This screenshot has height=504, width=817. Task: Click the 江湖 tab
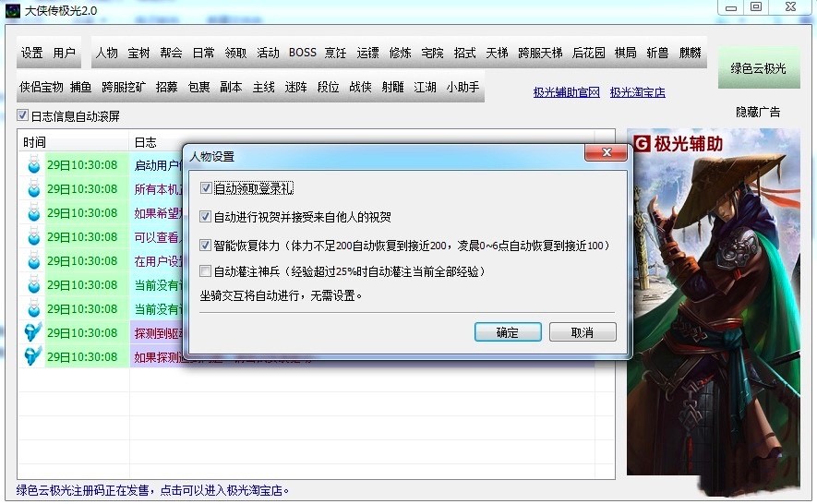(426, 87)
